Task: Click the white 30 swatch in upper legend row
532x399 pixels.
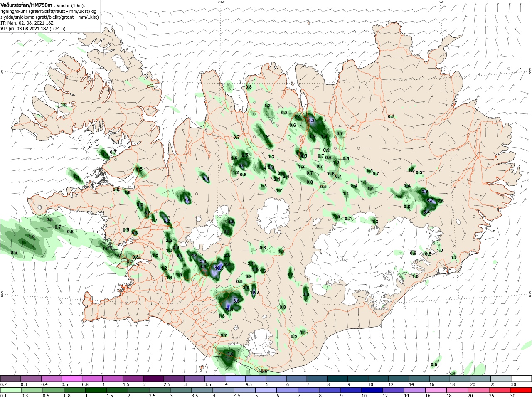Action: [x=521, y=379]
